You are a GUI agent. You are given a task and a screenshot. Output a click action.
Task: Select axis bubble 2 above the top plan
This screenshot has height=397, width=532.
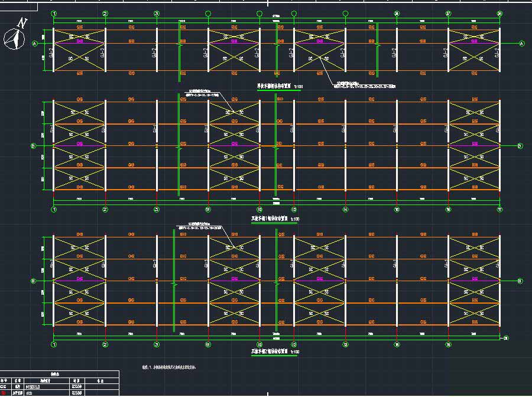pos(105,13)
